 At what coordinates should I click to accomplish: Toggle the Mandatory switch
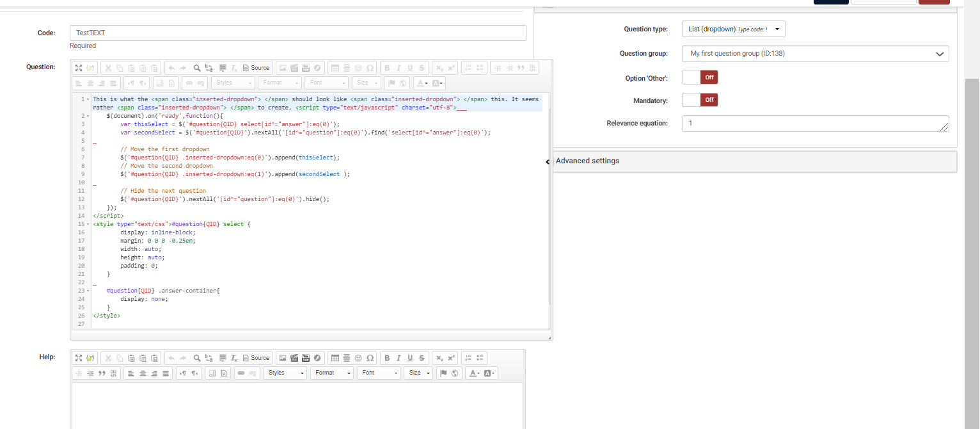(x=700, y=100)
